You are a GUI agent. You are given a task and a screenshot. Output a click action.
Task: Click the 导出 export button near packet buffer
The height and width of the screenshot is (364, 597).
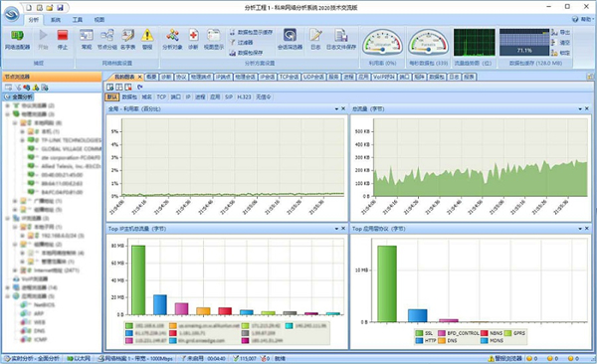point(560,33)
